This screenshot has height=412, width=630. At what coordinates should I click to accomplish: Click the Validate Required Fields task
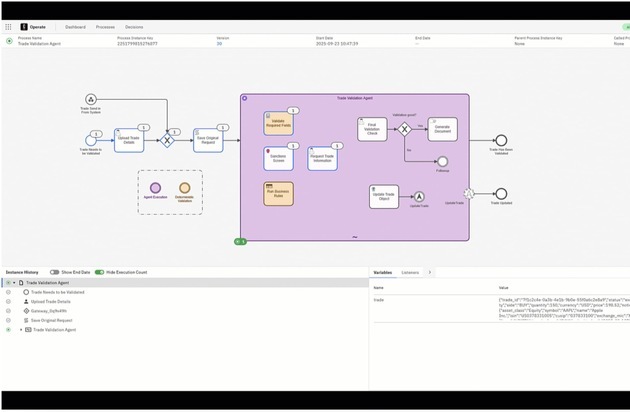click(278, 122)
